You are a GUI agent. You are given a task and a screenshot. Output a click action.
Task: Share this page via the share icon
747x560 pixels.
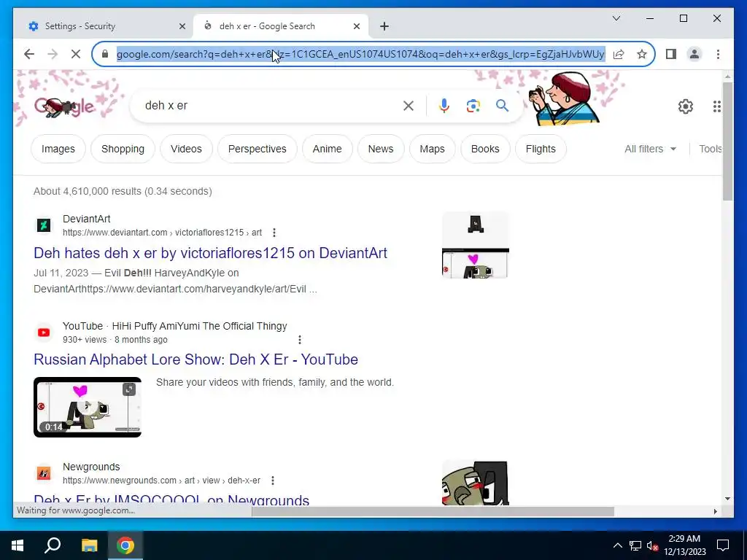pyautogui.click(x=619, y=54)
